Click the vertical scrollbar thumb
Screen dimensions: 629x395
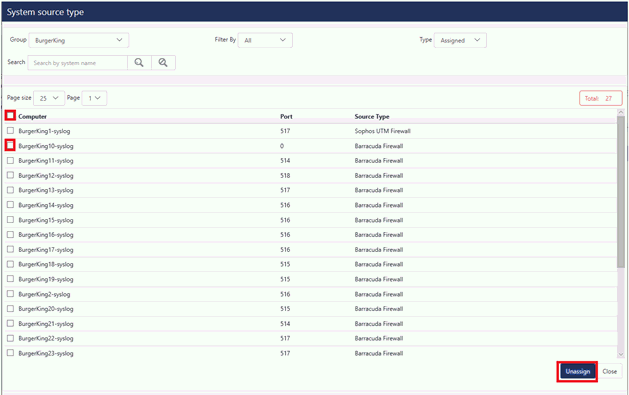[x=621, y=192]
